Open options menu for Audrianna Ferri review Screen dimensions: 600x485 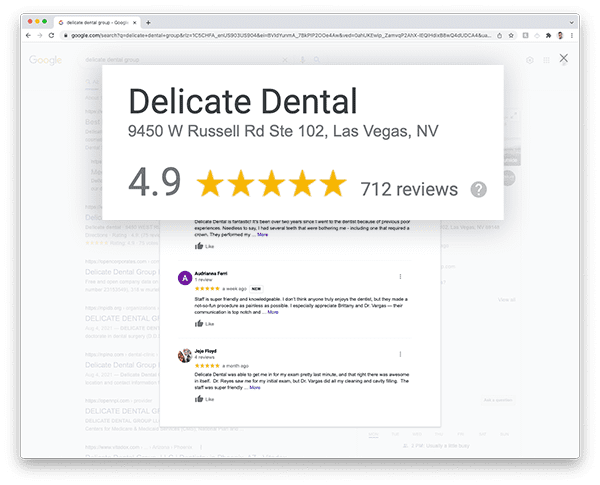tap(400, 276)
